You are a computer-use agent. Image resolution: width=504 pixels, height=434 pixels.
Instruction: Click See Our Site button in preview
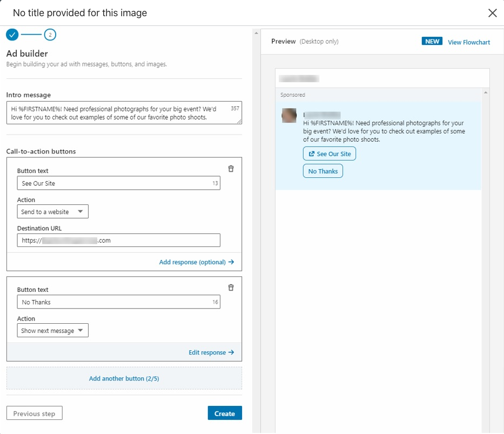(x=329, y=154)
